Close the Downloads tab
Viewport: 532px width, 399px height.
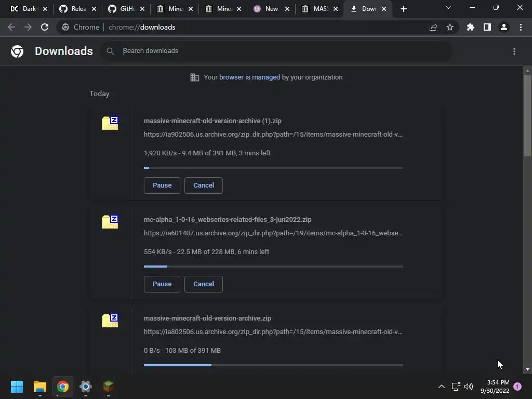[x=384, y=9]
